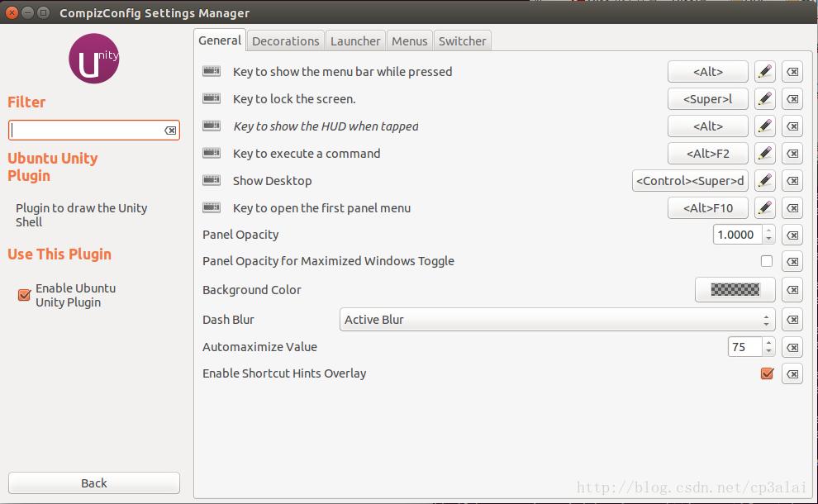The image size is (818, 504).
Task: Switch to the Decorations tab
Action: (285, 40)
